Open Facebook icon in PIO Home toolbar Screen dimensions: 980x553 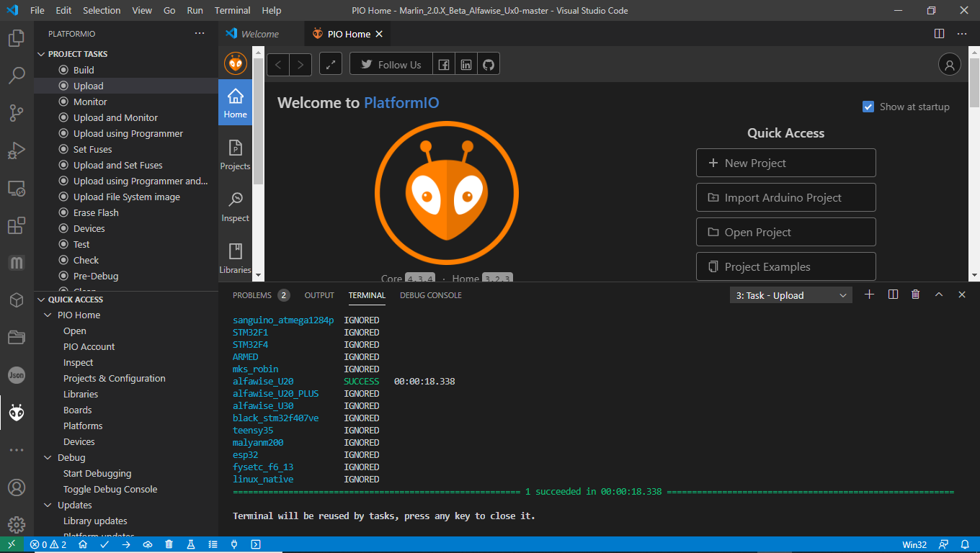coord(445,64)
